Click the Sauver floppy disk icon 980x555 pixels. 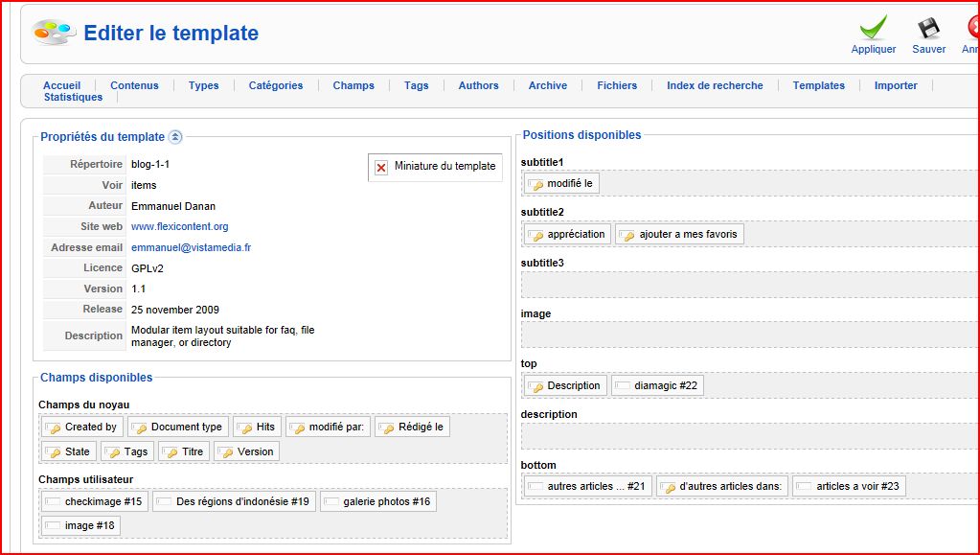click(928, 28)
